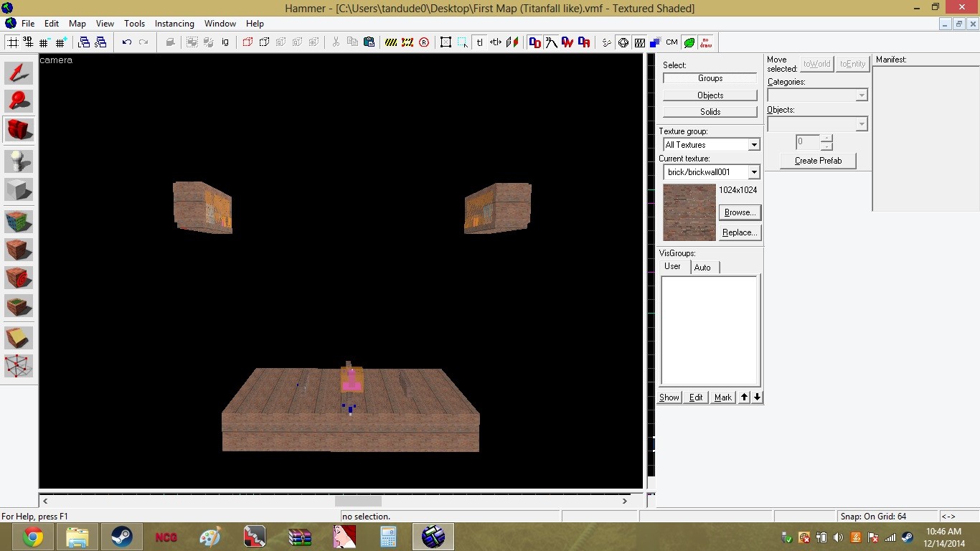Image resolution: width=980 pixels, height=551 pixels.
Task: Open the Apply Decals tool
Action: (19, 278)
